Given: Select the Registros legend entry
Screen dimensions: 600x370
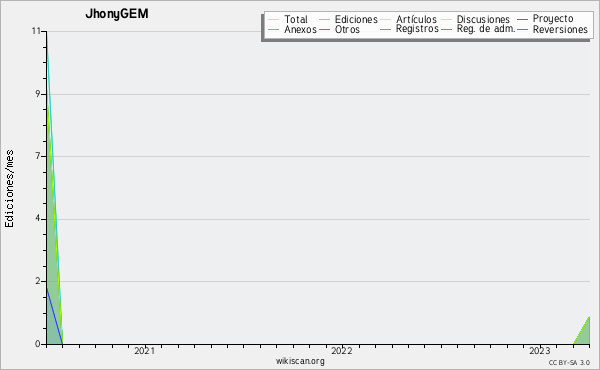Looking at the screenshot, I should click(409, 29).
